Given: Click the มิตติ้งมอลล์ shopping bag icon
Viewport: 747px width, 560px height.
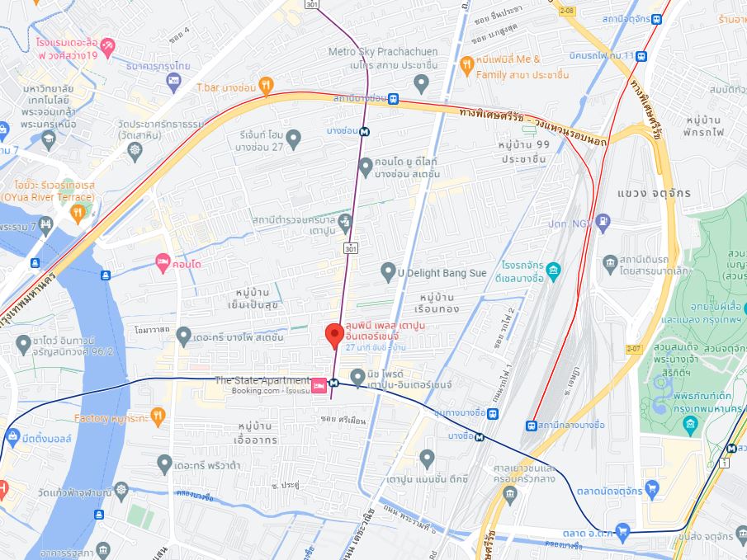Looking at the screenshot, I should tap(12, 436).
